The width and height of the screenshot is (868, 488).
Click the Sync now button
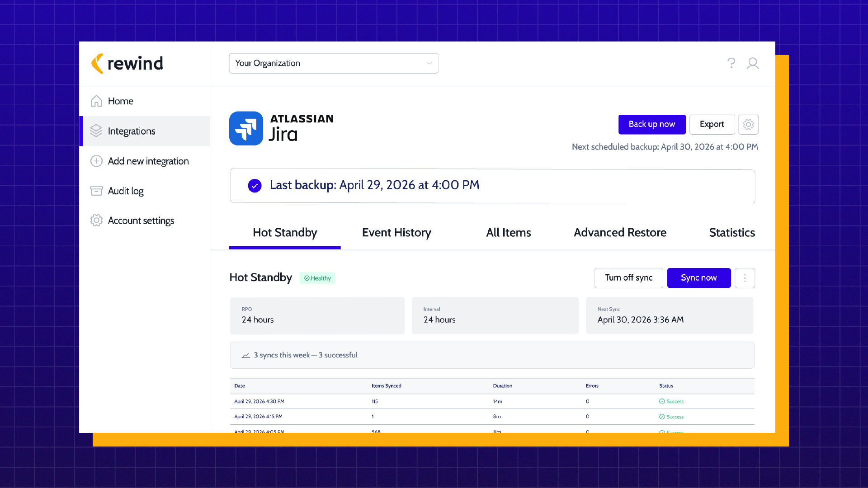pos(698,278)
